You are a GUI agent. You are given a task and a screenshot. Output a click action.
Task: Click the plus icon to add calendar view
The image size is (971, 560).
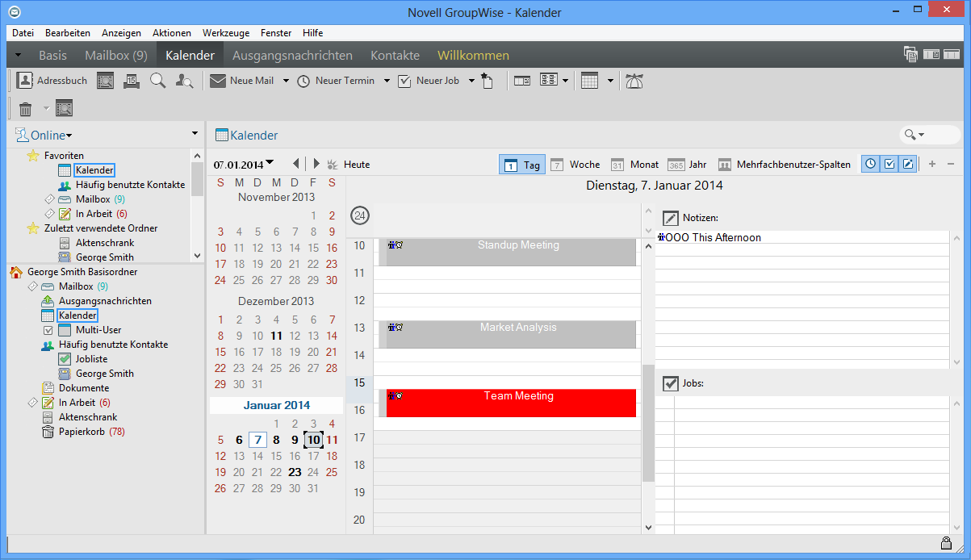tap(932, 165)
